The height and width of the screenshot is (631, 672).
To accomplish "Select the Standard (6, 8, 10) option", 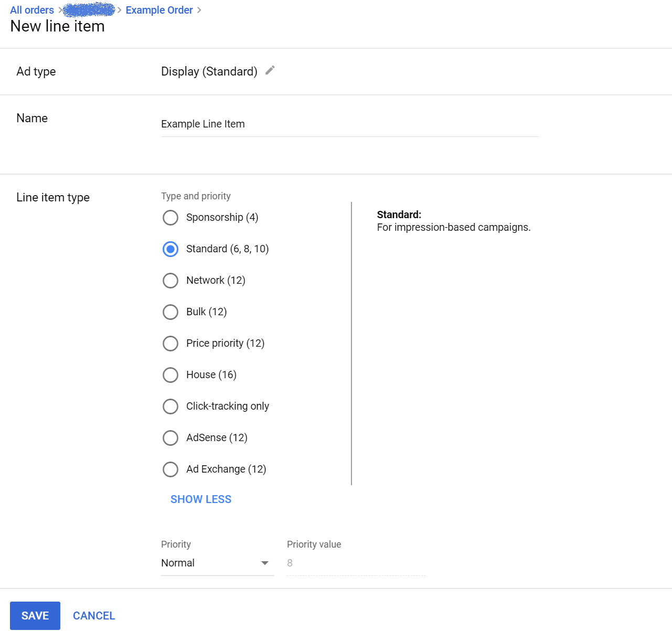I will pyautogui.click(x=170, y=249).
